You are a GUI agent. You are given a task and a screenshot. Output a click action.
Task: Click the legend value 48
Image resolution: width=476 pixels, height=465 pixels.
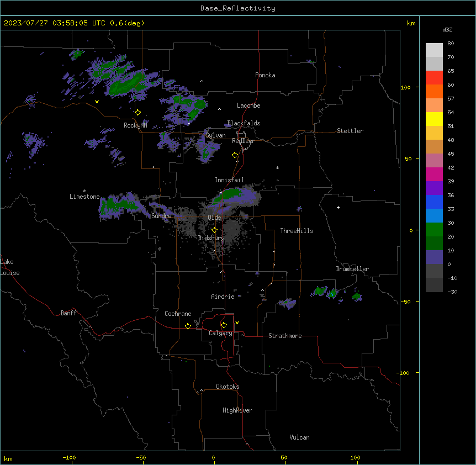(x=451, y=140)
